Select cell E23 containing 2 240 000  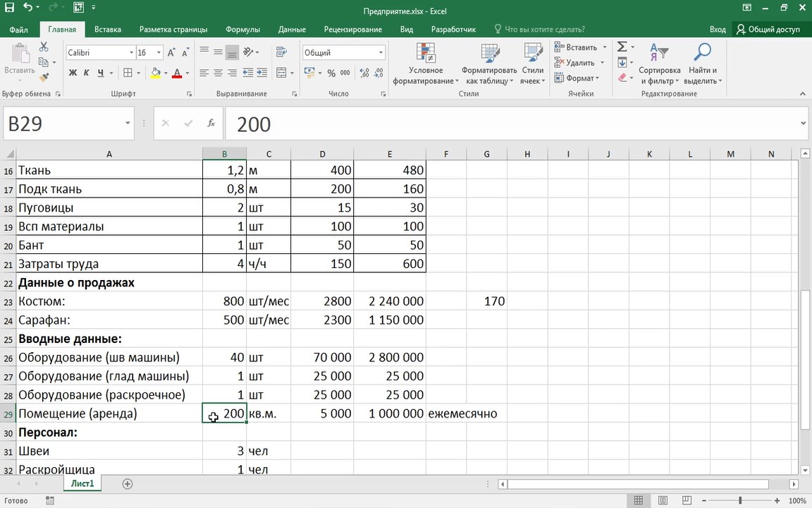[389, 301]
